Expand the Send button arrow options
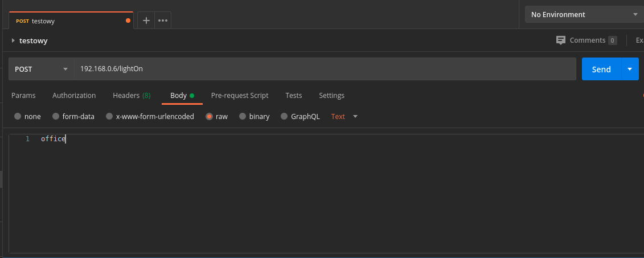 point(629,69)
